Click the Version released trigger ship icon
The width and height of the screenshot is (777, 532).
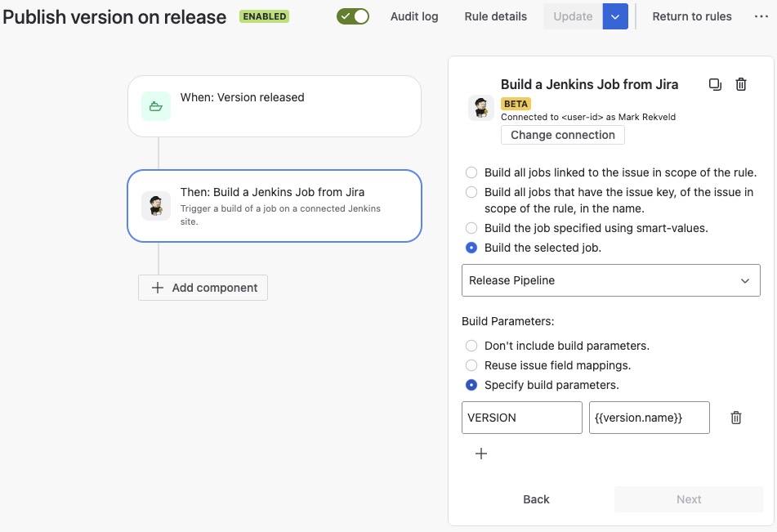pos(155,106)
